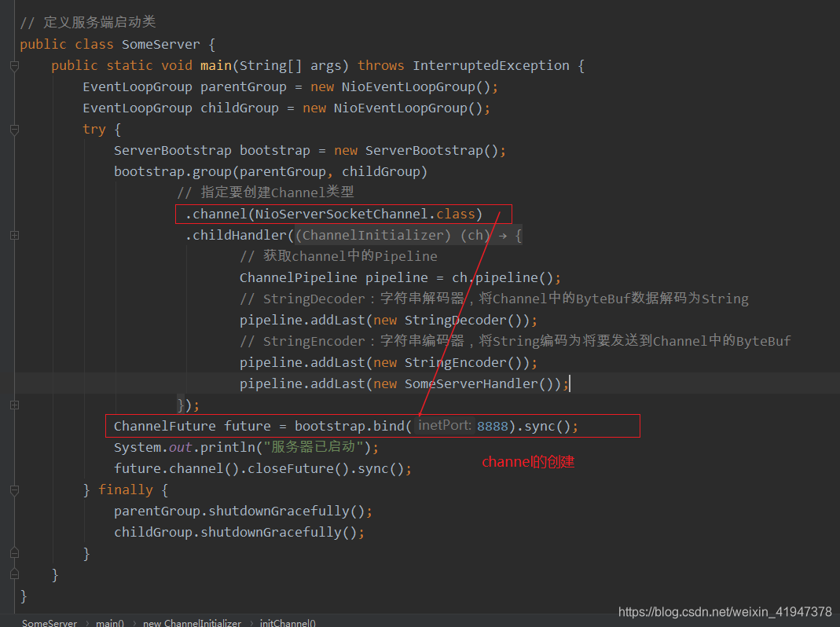This screenshot has width=840, height=627.
Task: Click StringEncoder in the addLast call
Action: (x=455, y=363)
